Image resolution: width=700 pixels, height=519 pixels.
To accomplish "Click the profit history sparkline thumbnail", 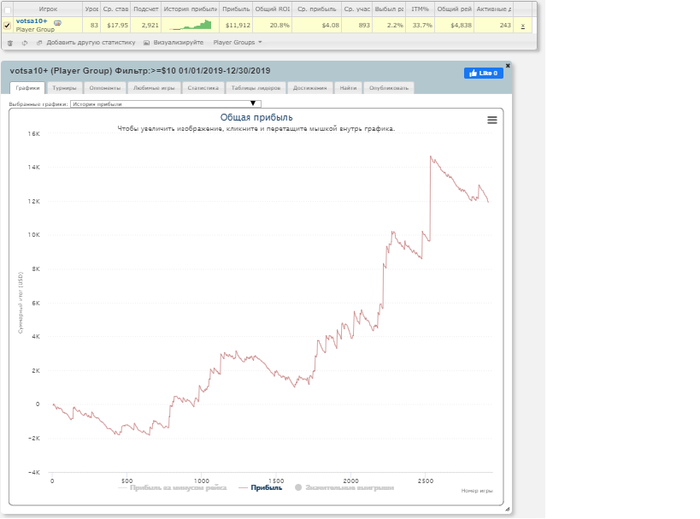I will point(190,25).
